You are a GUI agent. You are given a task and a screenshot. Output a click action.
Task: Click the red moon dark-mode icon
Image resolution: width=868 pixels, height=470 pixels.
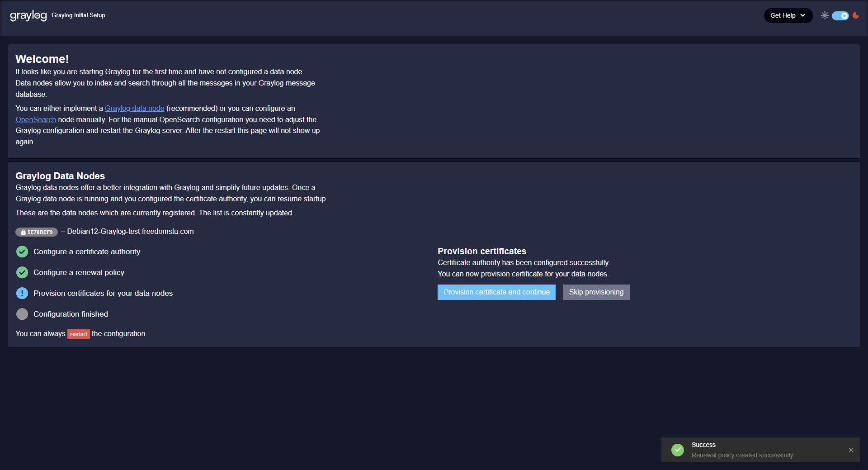pos(856,15)
